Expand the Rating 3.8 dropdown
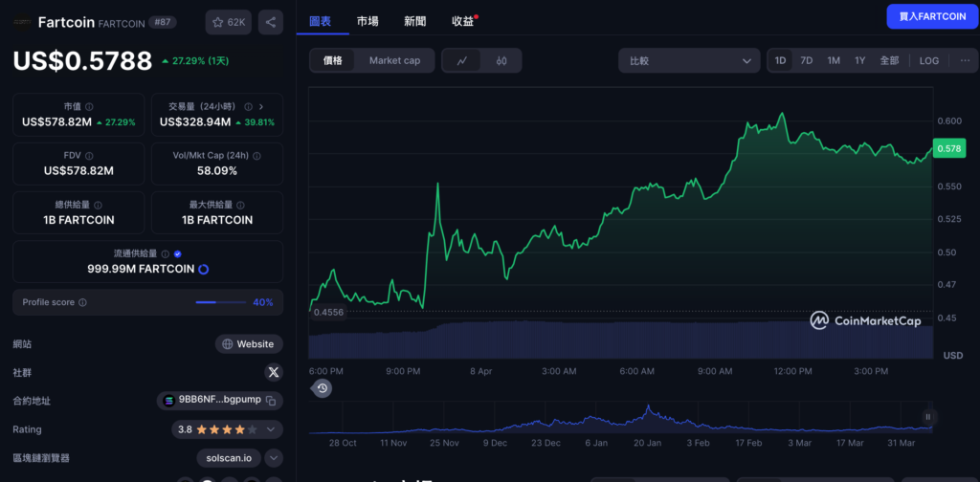This screenshot has width=980, height=482. point(274,429)
